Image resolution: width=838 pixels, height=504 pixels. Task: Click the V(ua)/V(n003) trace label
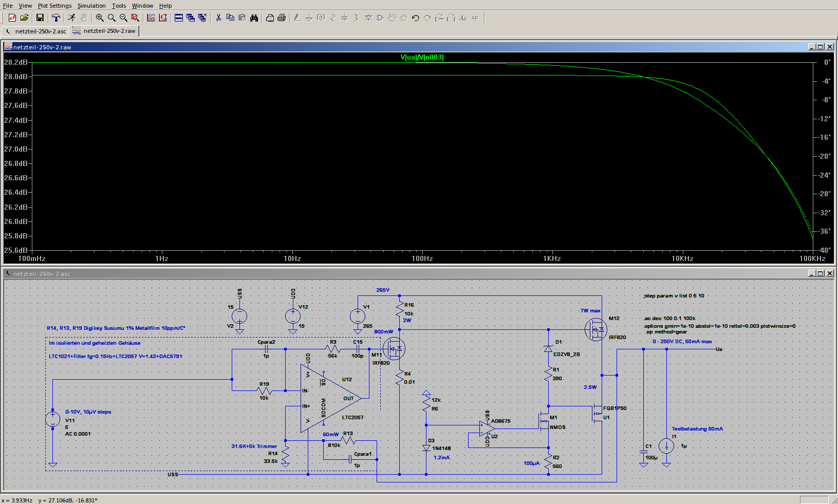pyautogui.click(x=422, y=57)
